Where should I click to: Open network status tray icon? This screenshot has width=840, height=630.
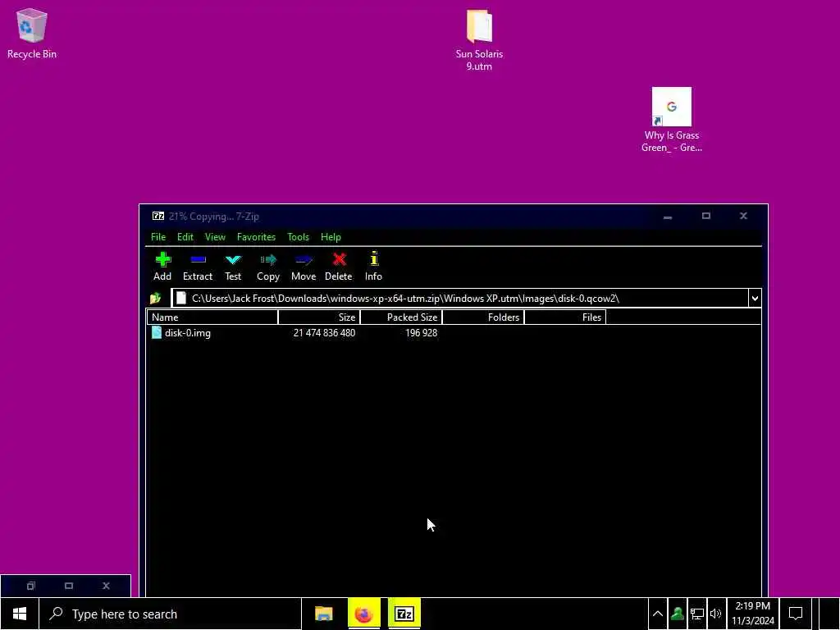(696, 614)
